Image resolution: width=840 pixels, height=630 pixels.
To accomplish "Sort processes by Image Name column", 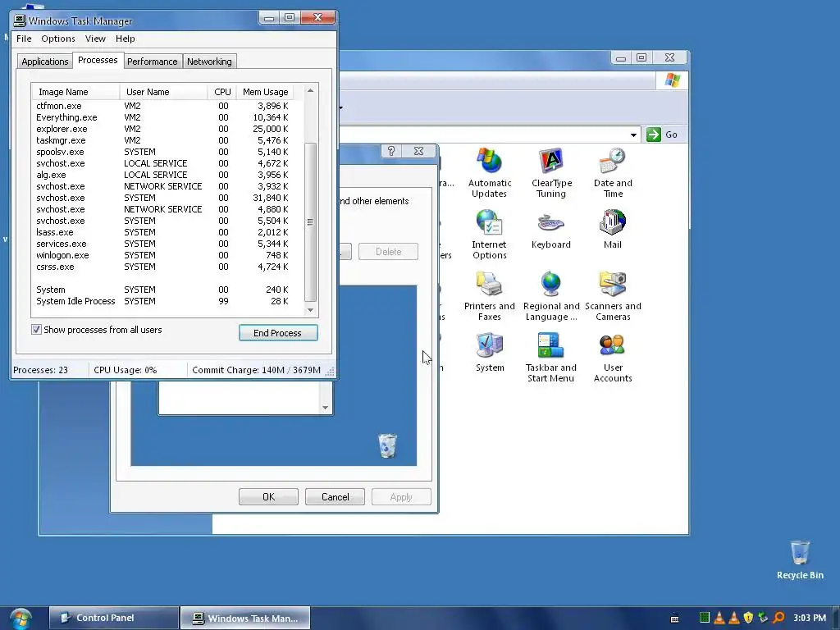I will tap(75, 92).
